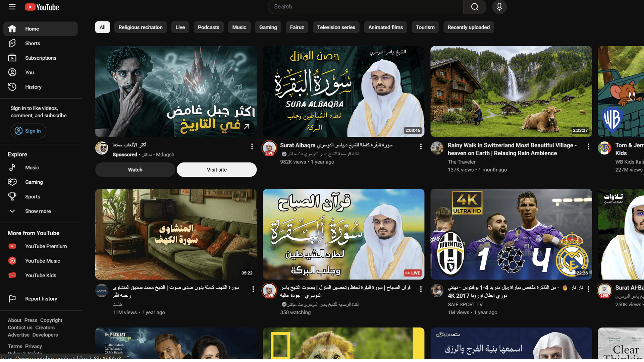
Task: Select the All filter chip
Action: pos(103,27)
